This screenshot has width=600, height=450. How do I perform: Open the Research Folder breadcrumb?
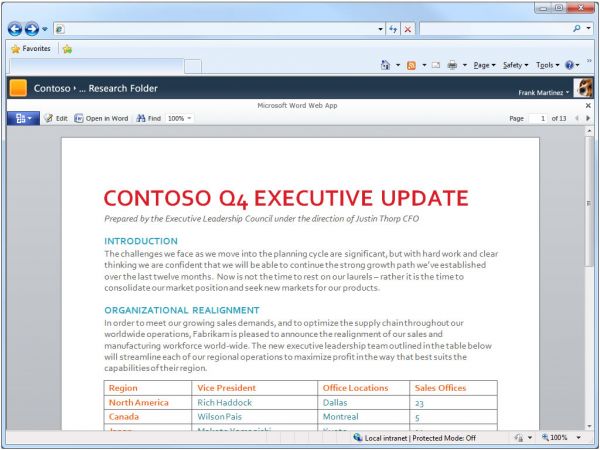[123, 88]
